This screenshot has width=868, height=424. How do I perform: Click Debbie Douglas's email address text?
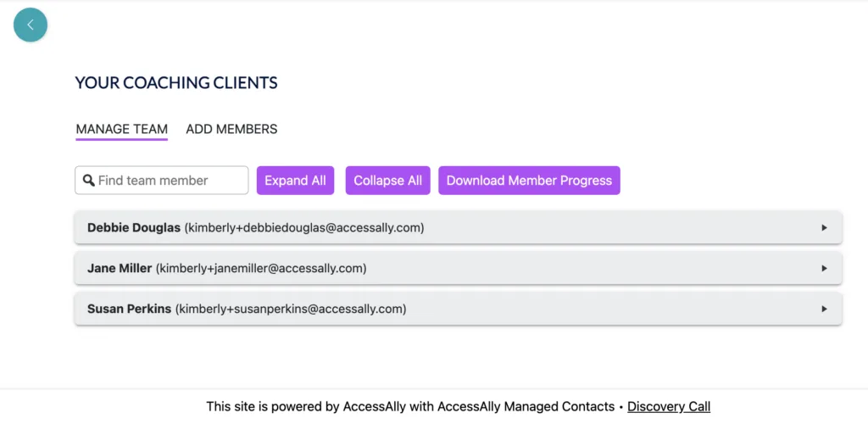pyautogui.click(x=304, y=227)
